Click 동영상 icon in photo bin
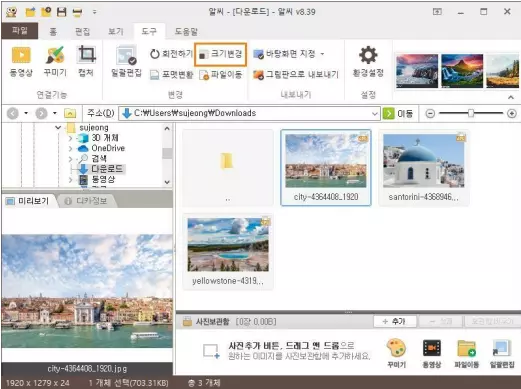Image resolution: width=521 pixels, height=389 pixels. pyautogui.click(x=432, y=354)
